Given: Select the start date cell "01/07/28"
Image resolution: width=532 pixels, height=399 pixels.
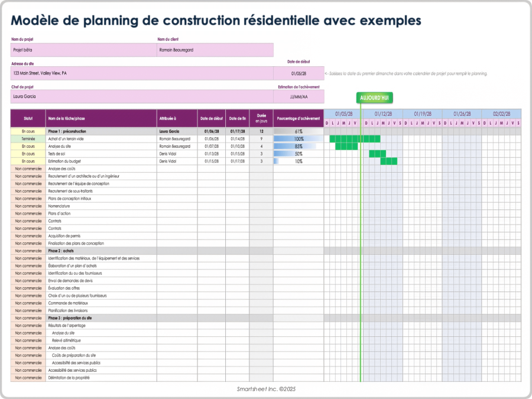Looking at the screenshot, I should 212,146.
